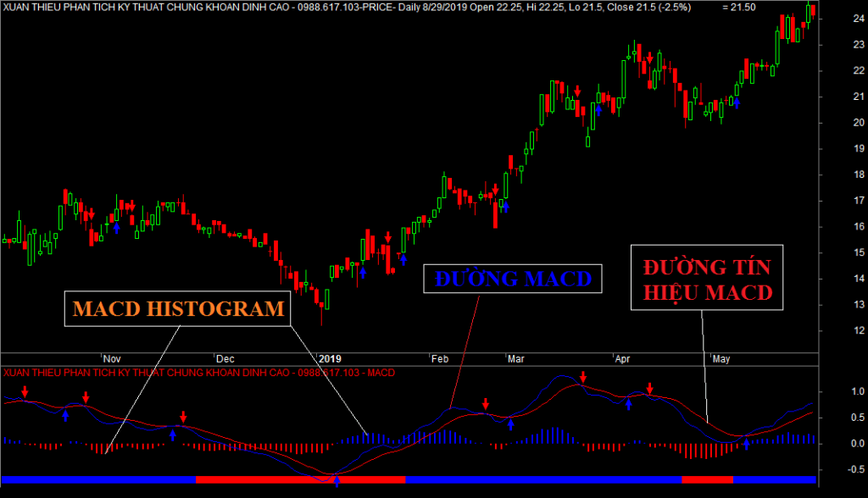The image size is (868, 498).
Task: Click the leftmost red down arrow in MACD pane
Action: point(25,391)
